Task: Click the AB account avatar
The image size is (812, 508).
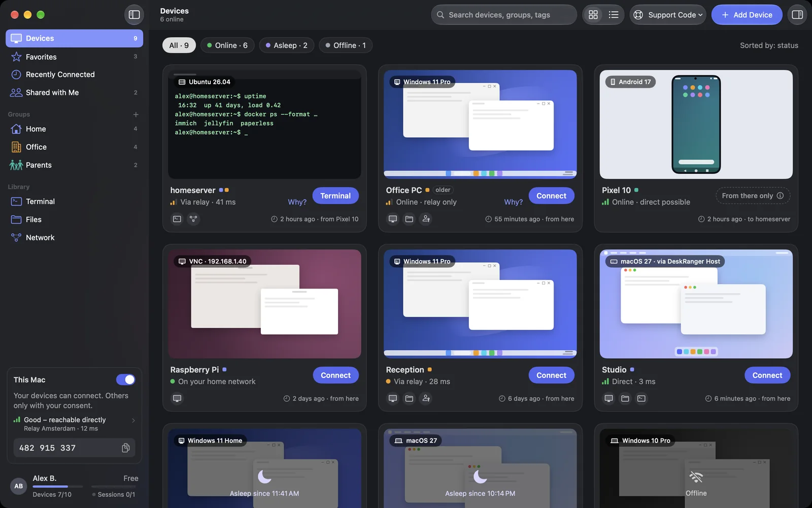Action: 19,486
